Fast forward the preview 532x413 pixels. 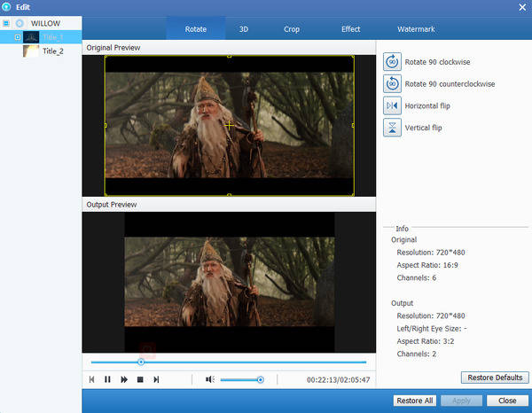(124, 379)
